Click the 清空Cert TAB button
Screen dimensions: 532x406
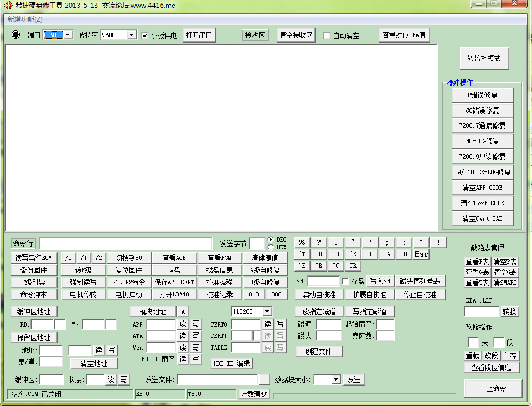482,218
